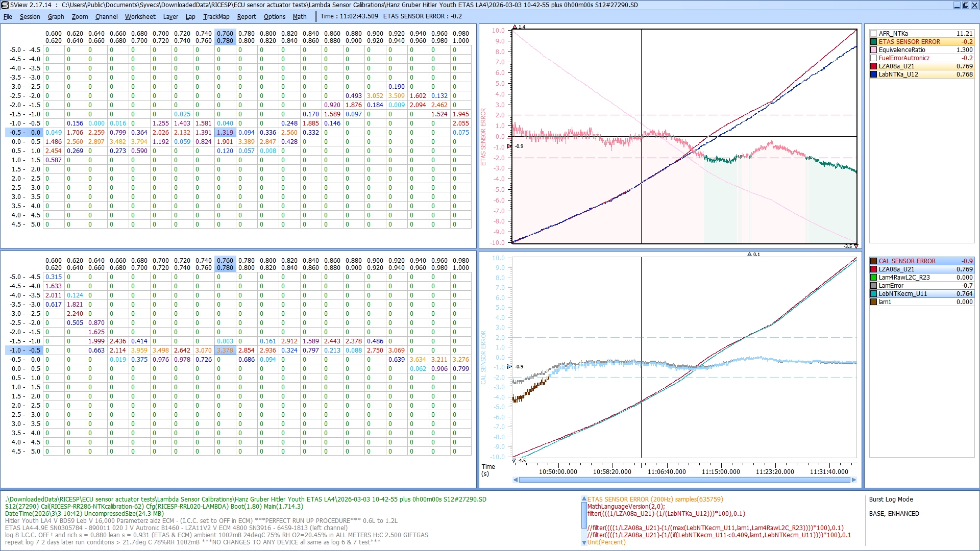
Task: Click the lower graph -4.5 bottom marker triangle
Action: pos(514,460)
